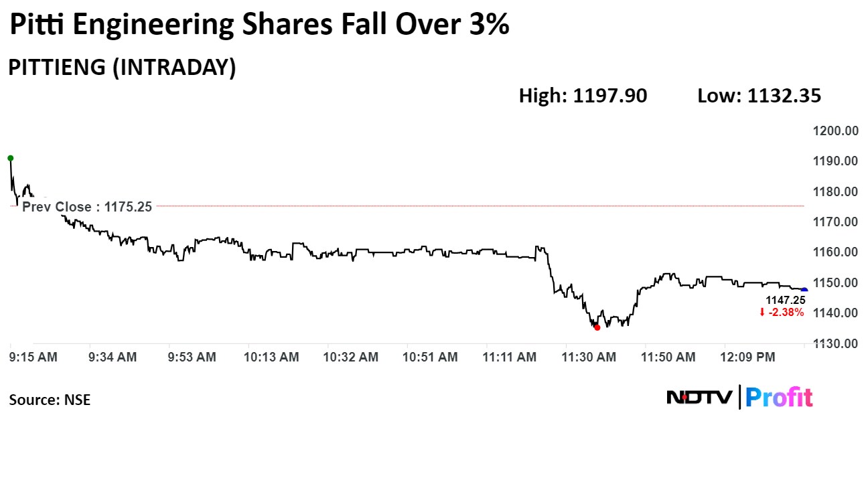Click the Source: NSE text

point(50,400)
